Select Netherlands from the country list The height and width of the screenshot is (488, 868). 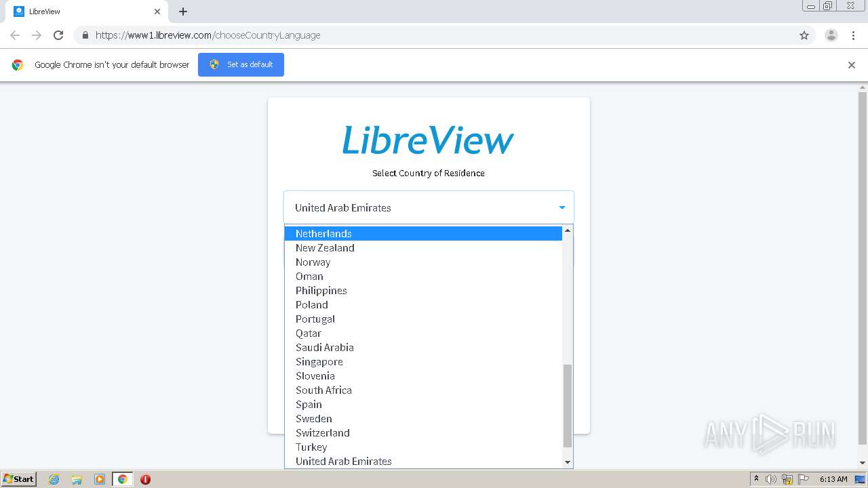(423, 233)
